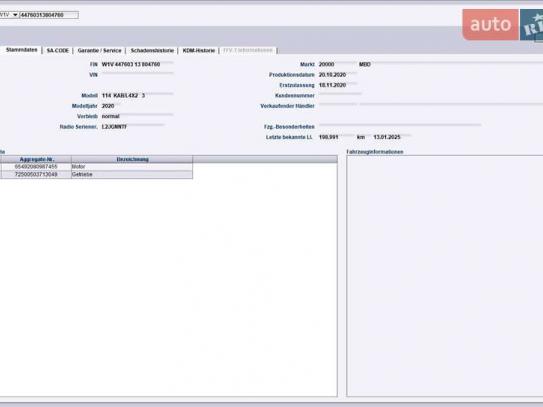The height and width of the screenshot is (407, 543).
Task: Click the Modell field value
Action: point(123,96)
